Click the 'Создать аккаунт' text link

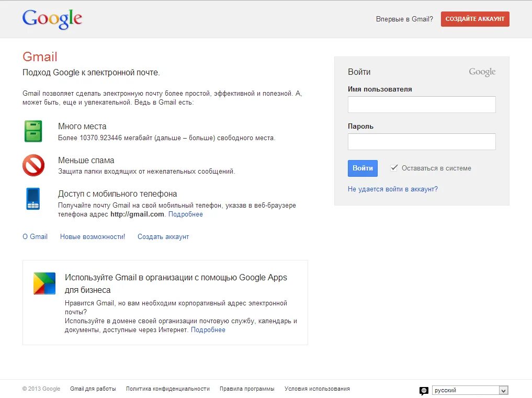tap(163, 237)
